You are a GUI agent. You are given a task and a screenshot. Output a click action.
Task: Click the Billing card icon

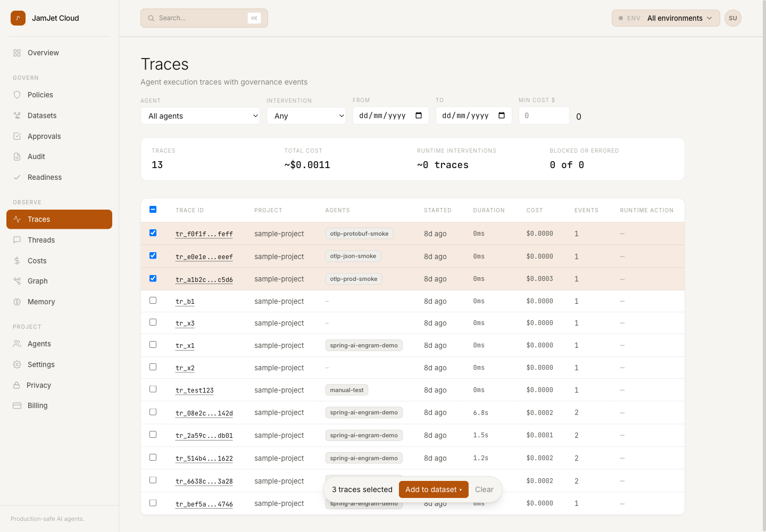pos(17,405)
